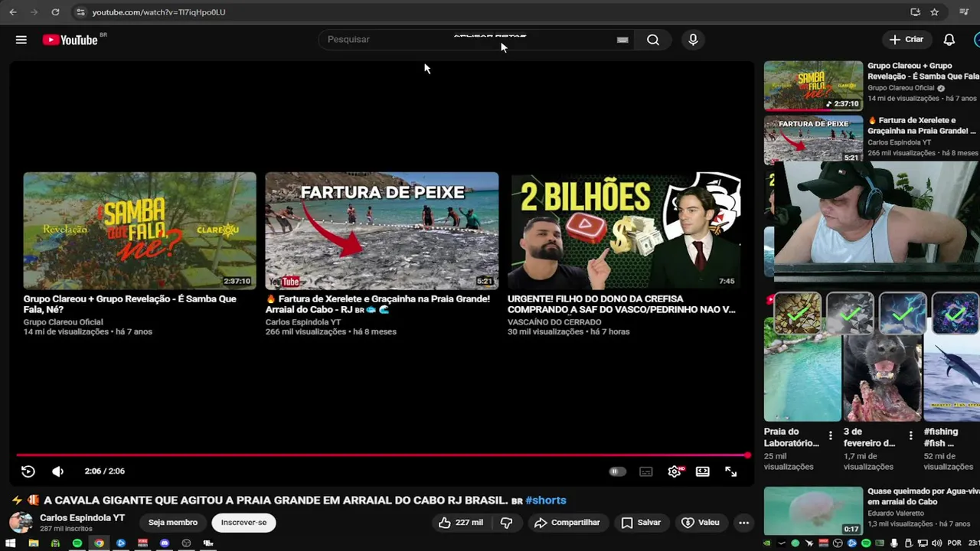
Task: Enter fullscreen mode
Action: (731, 471)
